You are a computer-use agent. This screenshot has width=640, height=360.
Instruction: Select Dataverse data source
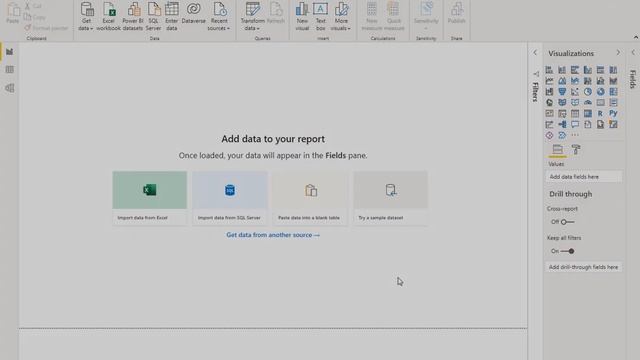pyautogui.click(x=193, y=13)
